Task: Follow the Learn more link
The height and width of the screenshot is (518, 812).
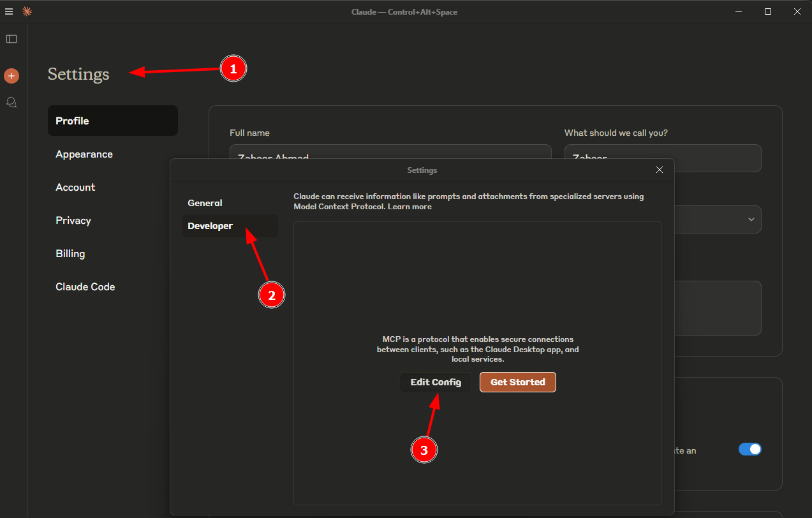Action: 410,207
